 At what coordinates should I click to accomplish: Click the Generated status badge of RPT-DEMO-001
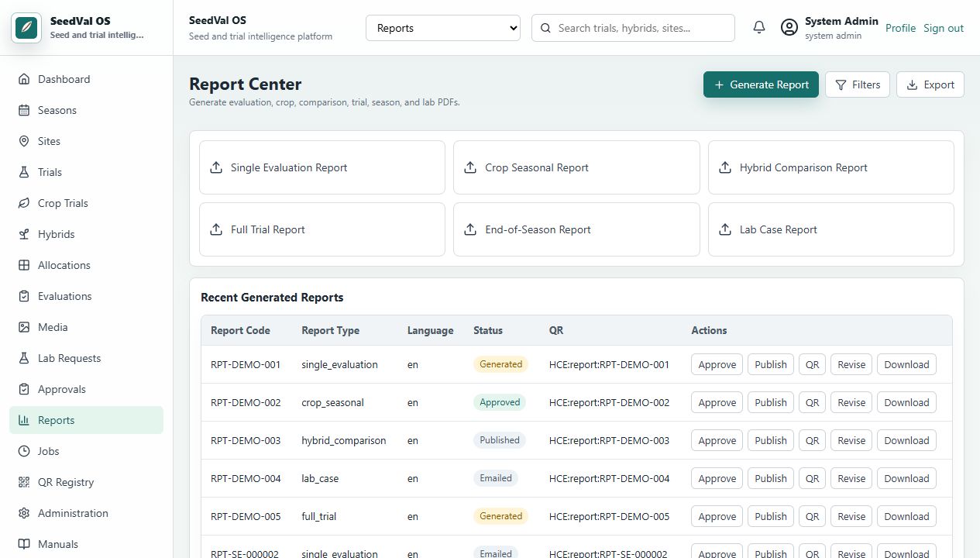click(500, 364)
